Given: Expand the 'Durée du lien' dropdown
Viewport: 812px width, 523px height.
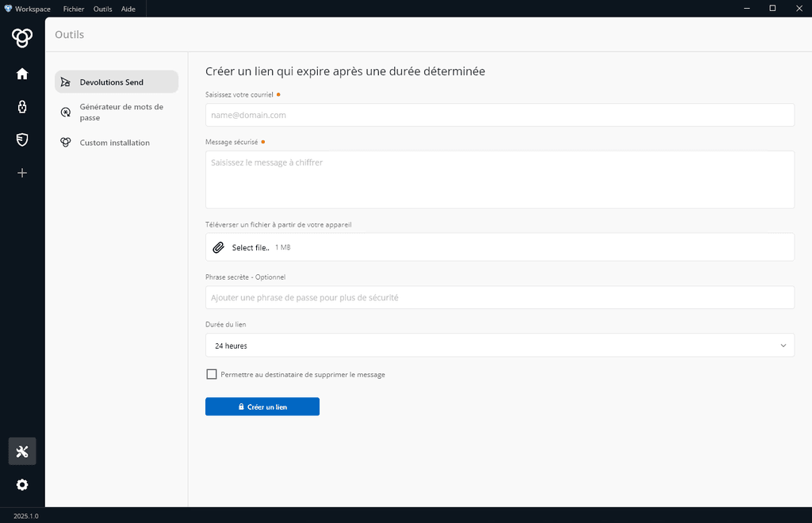Looking at the screenshot, I should 500,345.
